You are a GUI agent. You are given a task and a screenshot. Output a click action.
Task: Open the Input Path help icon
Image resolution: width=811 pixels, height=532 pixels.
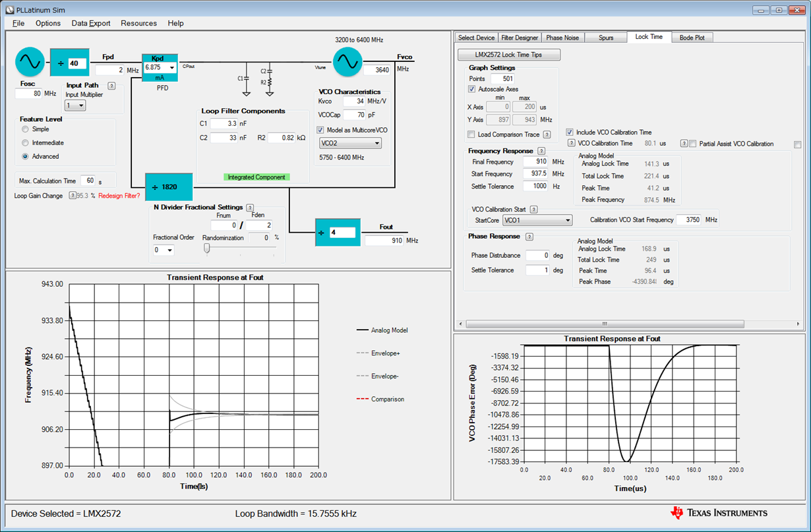pyautogui.click(x=111, y=86)
